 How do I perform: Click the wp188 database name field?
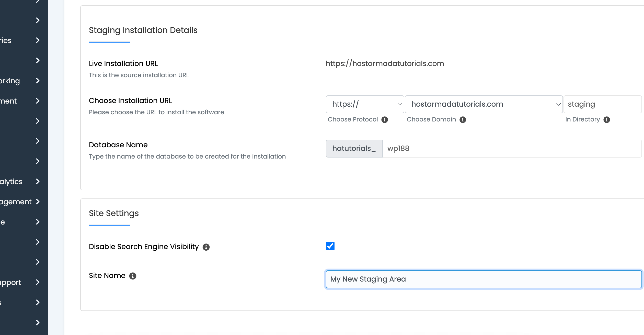(512, 149)
